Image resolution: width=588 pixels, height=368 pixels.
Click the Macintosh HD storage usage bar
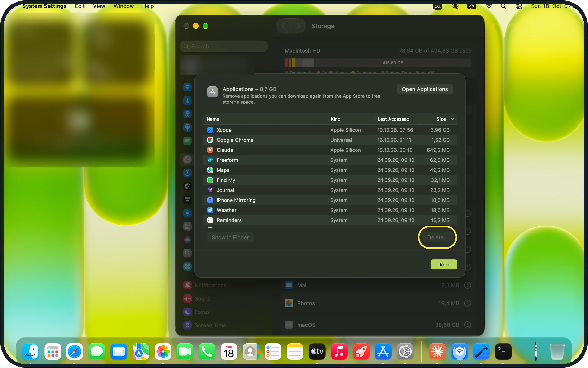tap(378, 63)
